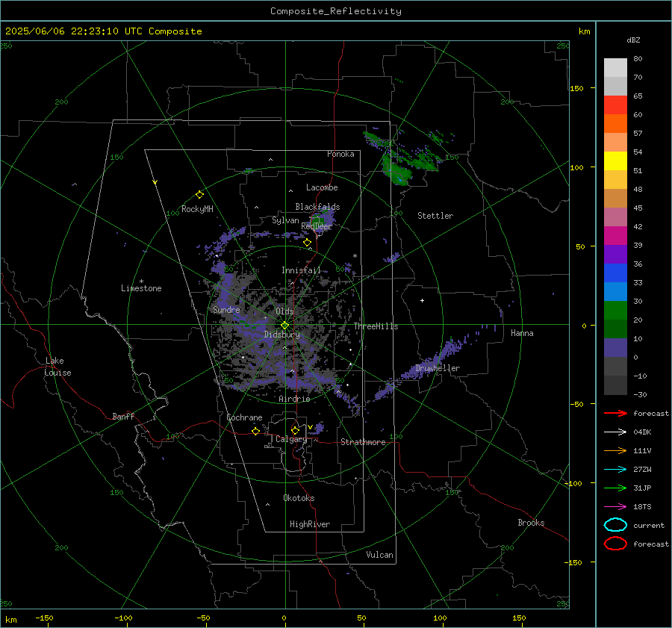This screenshot has height=628, width=672.
Task: Click the Okotoks city label
Action: point(299,498)
